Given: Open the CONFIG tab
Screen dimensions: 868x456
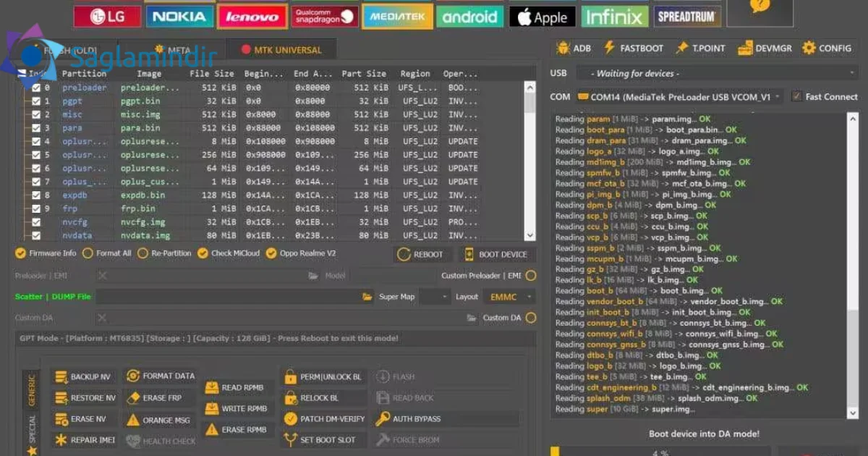Looking at the screenshot, I should 826,48.
